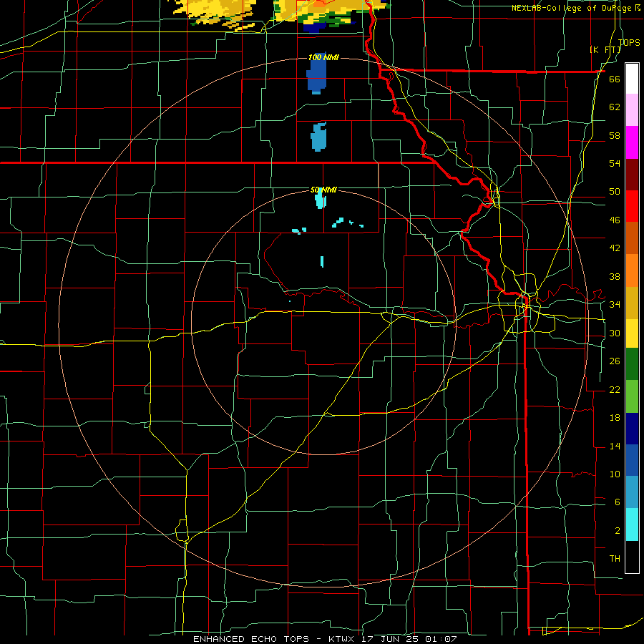
Task: Click the '14' legend value
Action: pos(615,446)
